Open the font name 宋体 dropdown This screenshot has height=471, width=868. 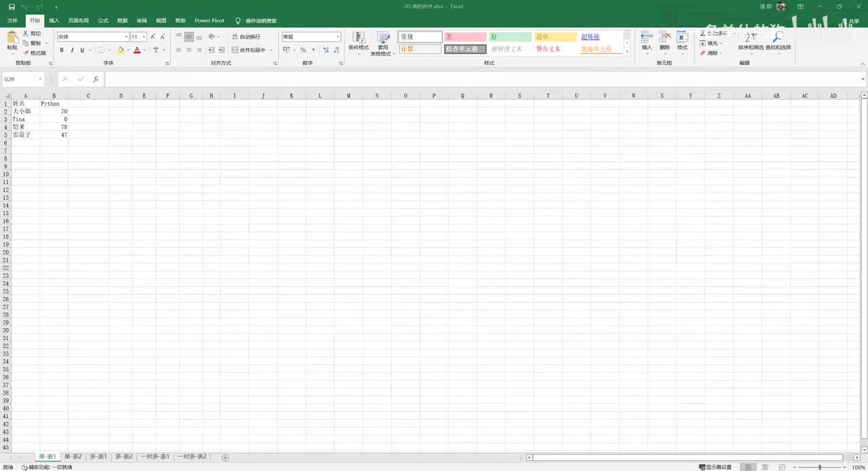[126, 37]
